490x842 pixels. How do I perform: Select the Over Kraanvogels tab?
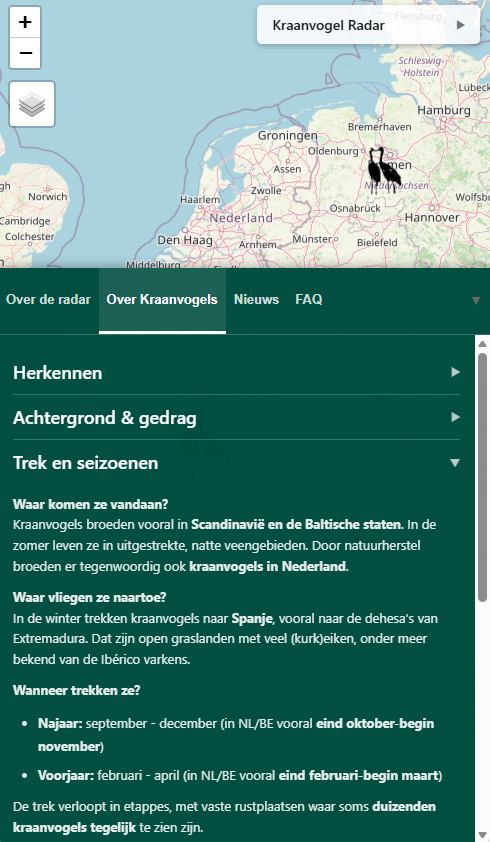click(x=162, y=300)
